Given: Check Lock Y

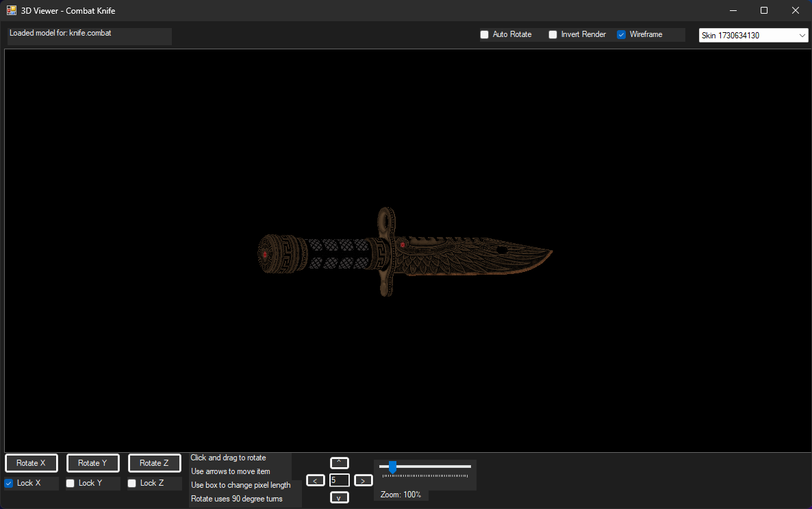Looking at the screenshot, I should coord(69,482).
